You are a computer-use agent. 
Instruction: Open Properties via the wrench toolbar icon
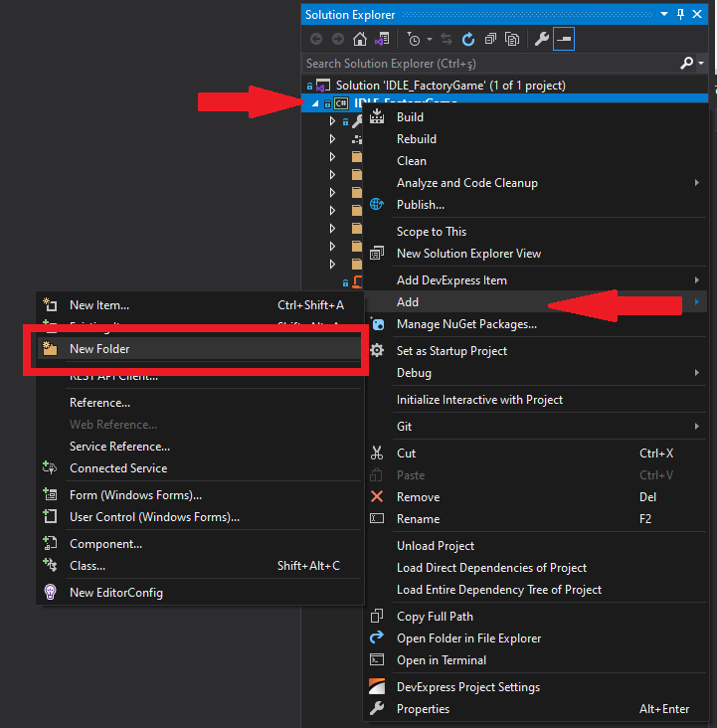click(542, 40)
